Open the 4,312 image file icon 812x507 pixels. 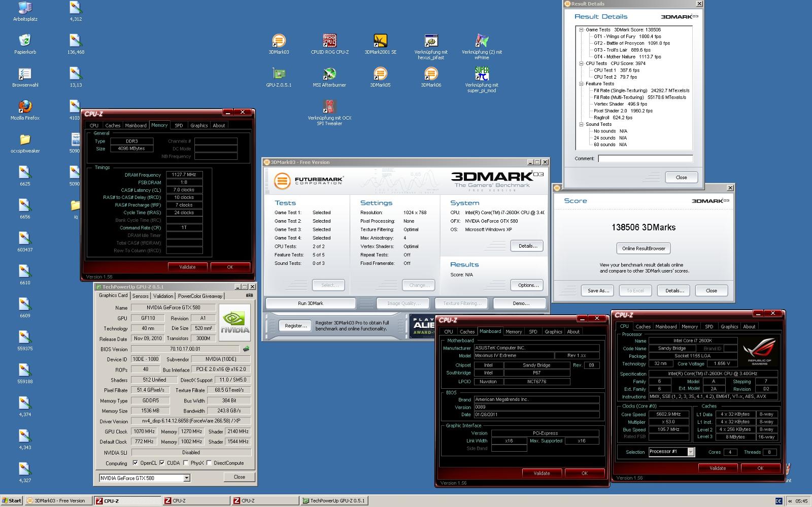pyautogui.click(x=76, y=8)
